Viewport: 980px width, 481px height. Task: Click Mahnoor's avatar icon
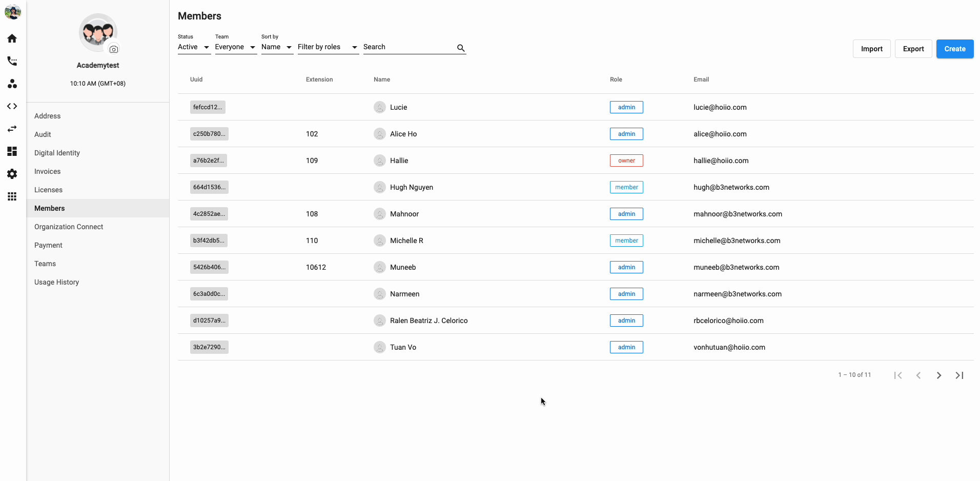tap(380, 214)
